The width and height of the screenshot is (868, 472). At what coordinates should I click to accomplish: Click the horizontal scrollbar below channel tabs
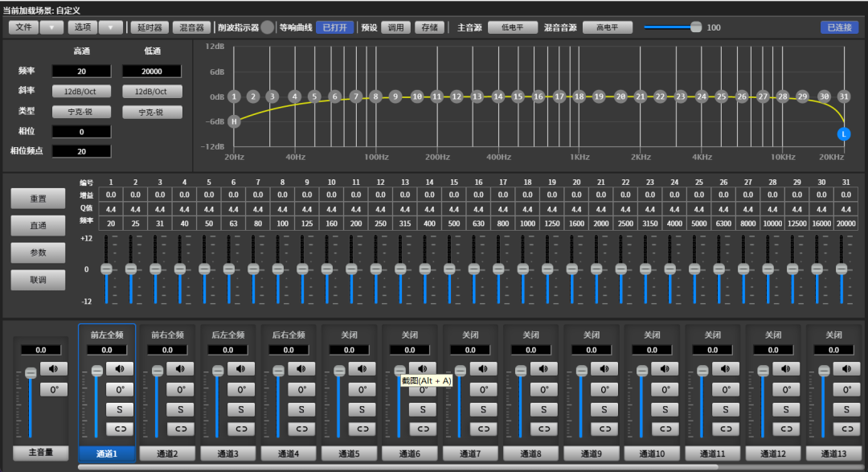coord(398,467)
